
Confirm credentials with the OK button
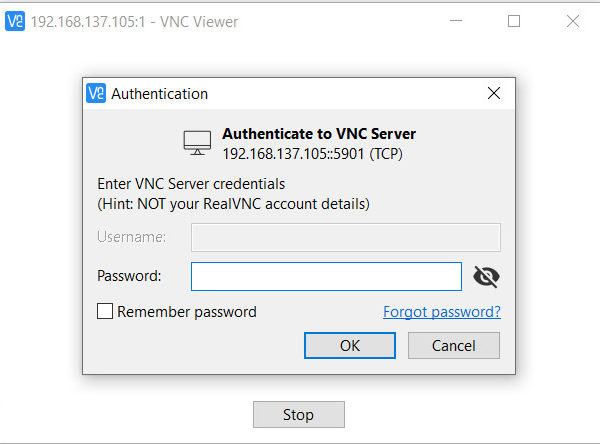pyautogui.click(x=350, y=346)
